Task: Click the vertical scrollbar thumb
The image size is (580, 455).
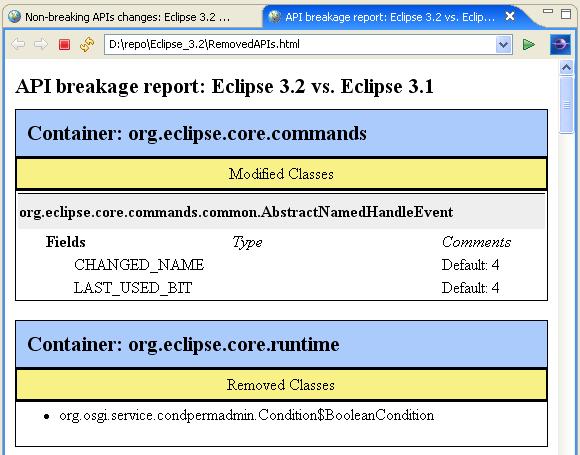Action: point(566,105)
